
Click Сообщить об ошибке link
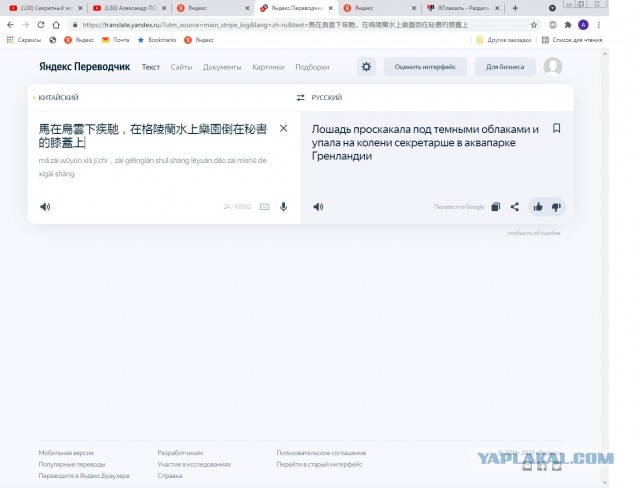[533, 233]
